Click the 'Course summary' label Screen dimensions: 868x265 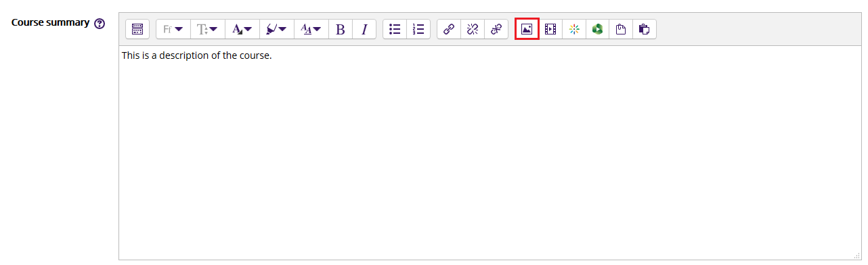click(x=50, y=22)
